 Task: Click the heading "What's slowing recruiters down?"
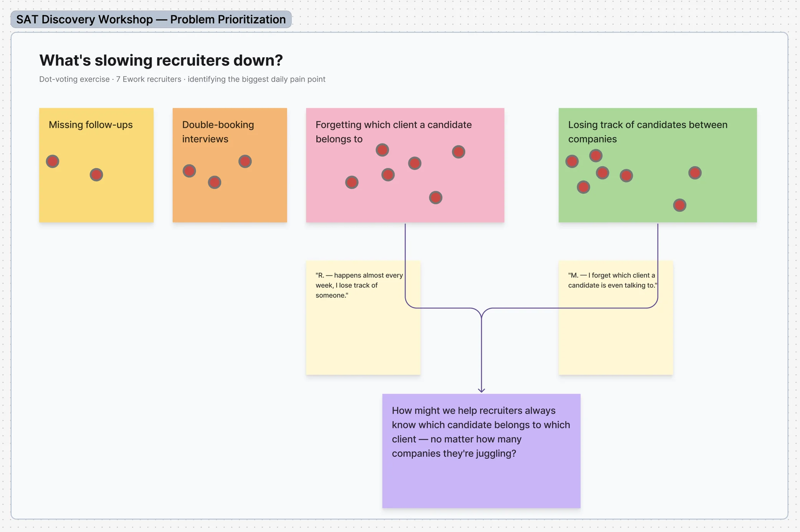tap(161, 60)
